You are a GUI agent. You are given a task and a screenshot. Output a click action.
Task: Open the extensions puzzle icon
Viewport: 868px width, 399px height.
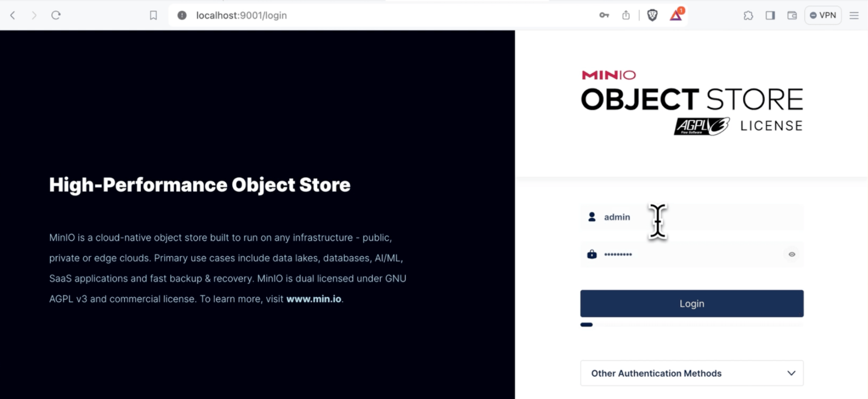tap(748, 16)
